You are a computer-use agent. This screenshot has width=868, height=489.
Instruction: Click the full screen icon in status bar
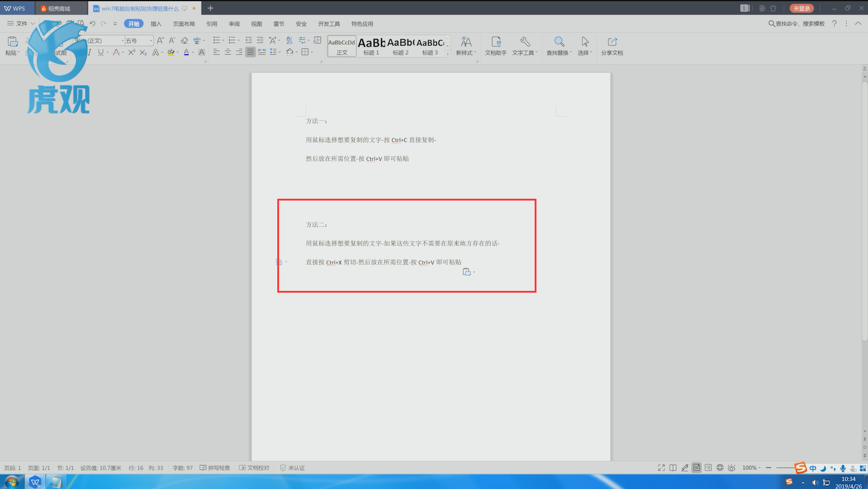tap(661, 467)
